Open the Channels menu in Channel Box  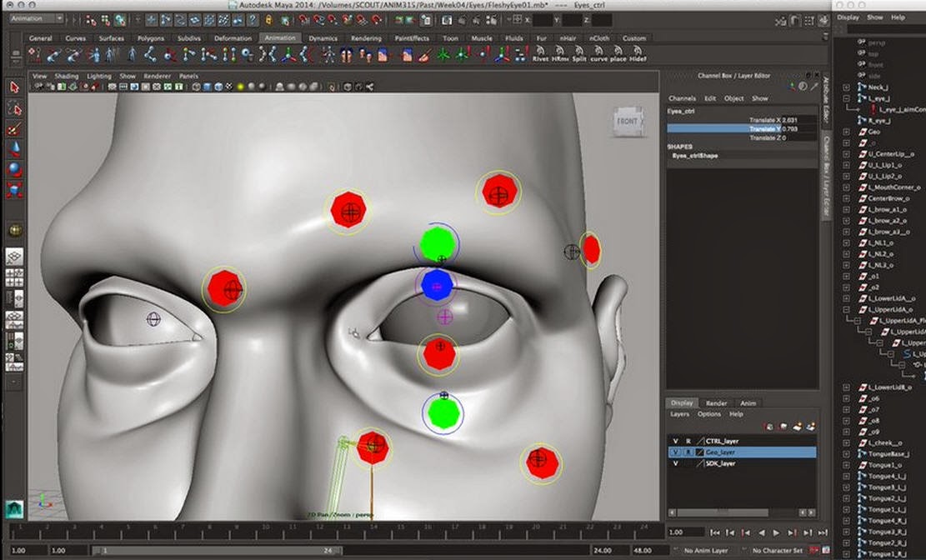682,98
